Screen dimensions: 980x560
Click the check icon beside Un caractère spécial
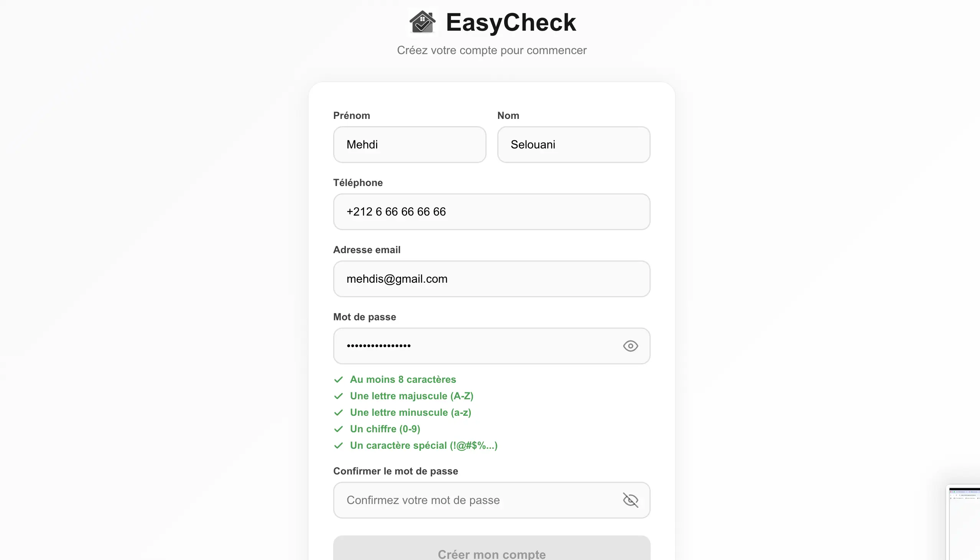pyautogui.click(x=338, y=446)
